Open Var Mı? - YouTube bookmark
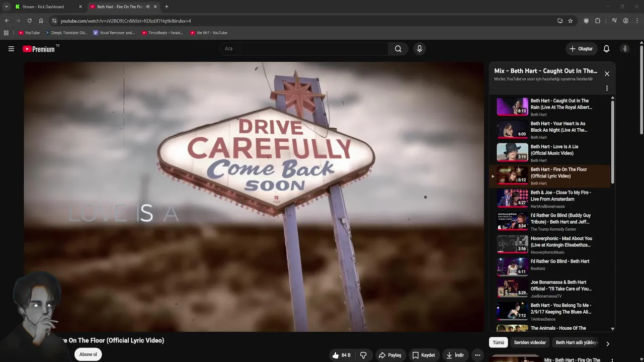Screen dimensions: 644x362 pos(209,33)
